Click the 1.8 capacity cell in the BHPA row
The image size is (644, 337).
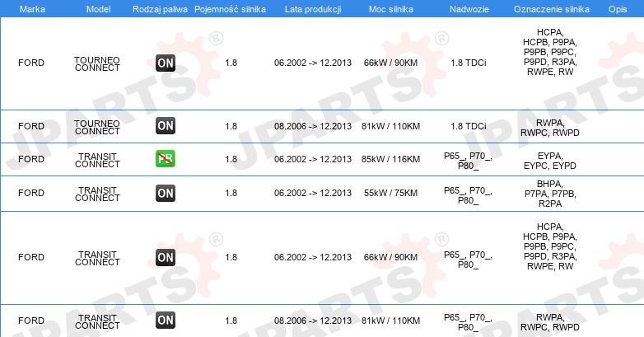pyautogui.click(x=231, y=193)
